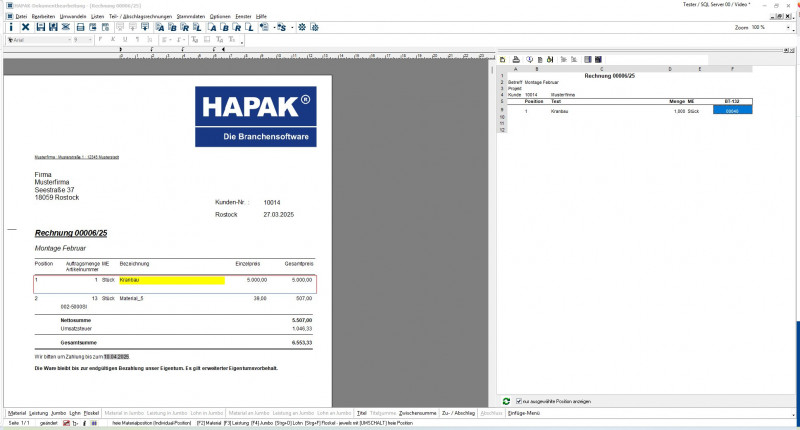Click the Zwischensumme button
Viewport: 800px width, 430px height.
(417, 413)
